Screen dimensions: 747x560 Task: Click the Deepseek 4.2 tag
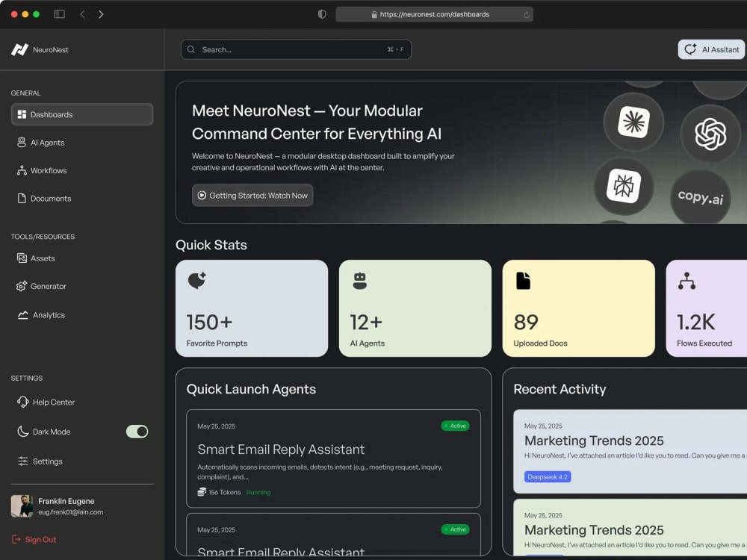(548, 476)
